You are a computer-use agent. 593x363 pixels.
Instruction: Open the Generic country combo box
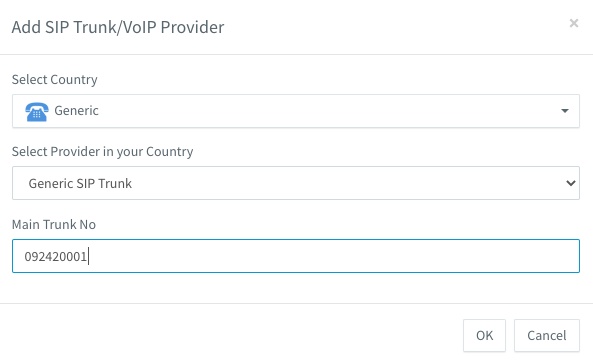[x=296, y=111]
